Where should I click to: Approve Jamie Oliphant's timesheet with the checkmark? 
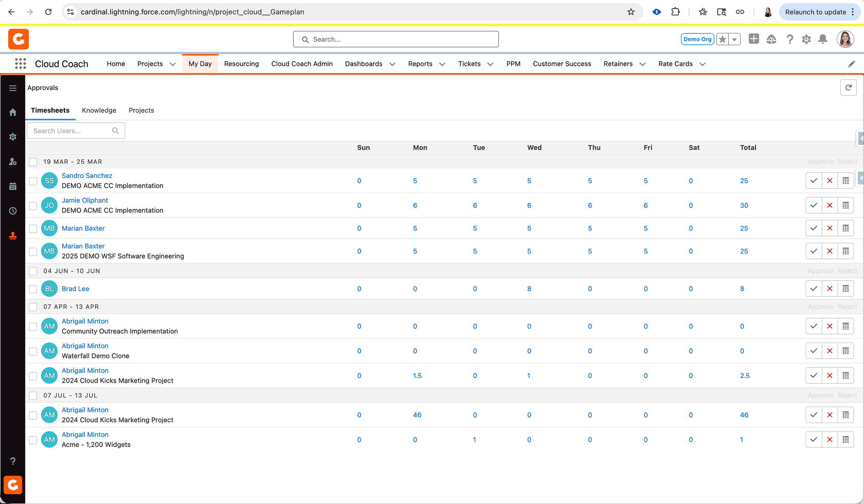pos(814,205)
